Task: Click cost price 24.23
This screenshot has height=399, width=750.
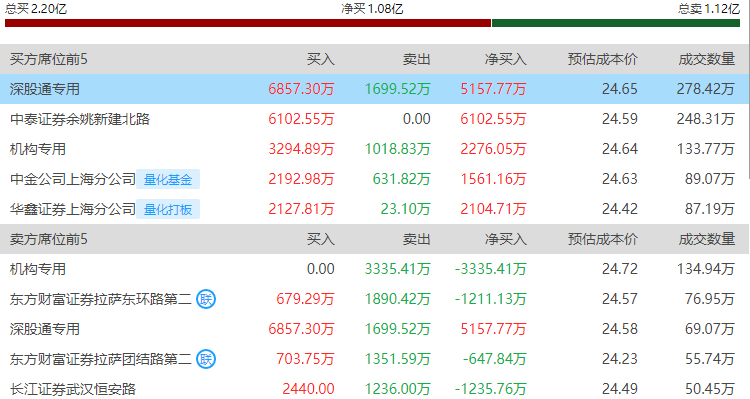Action: (x=620, y=359)
